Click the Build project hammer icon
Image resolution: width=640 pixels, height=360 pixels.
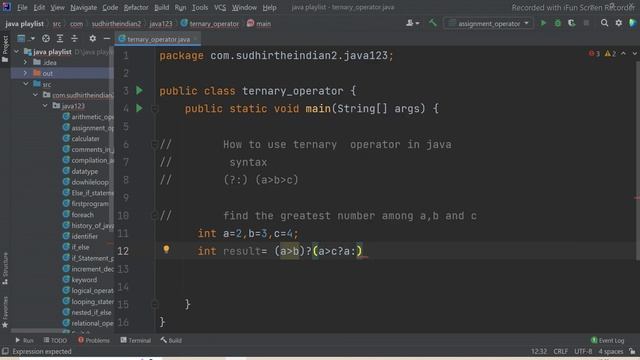[432, 23]
